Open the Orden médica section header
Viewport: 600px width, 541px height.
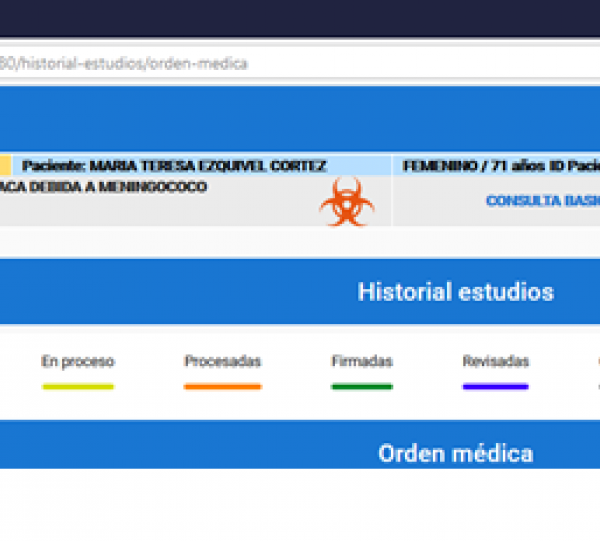click(x=455, y=453)
